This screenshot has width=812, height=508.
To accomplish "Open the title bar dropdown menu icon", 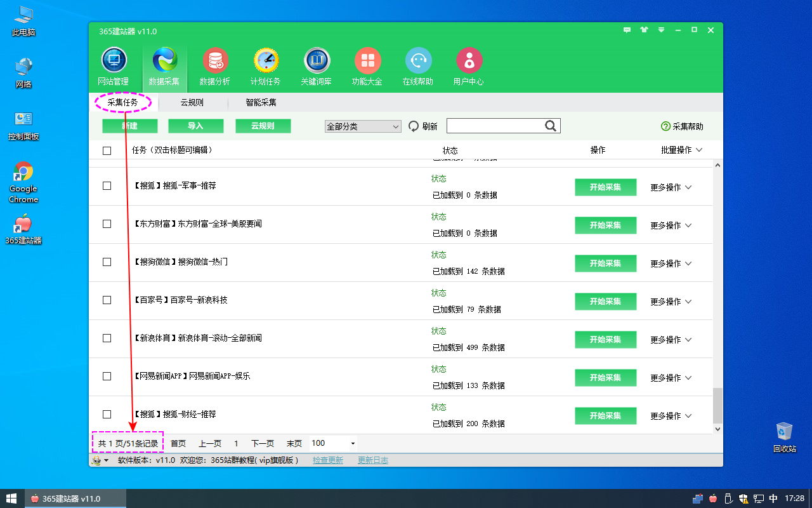I will (662, 30).
